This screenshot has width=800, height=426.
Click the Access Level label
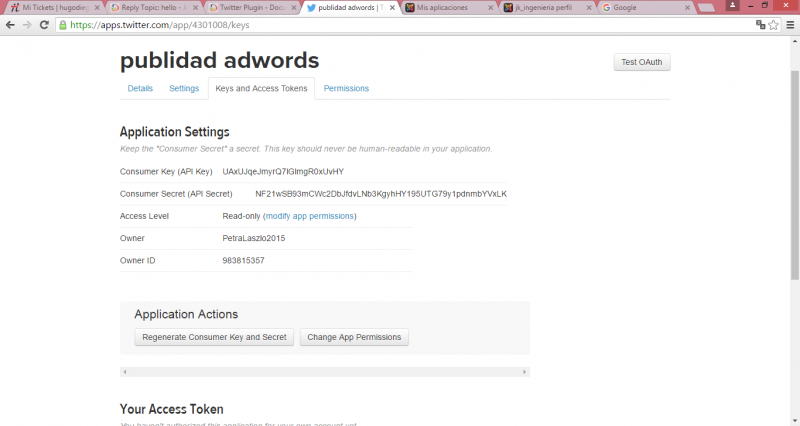click(x=144, y=216)
